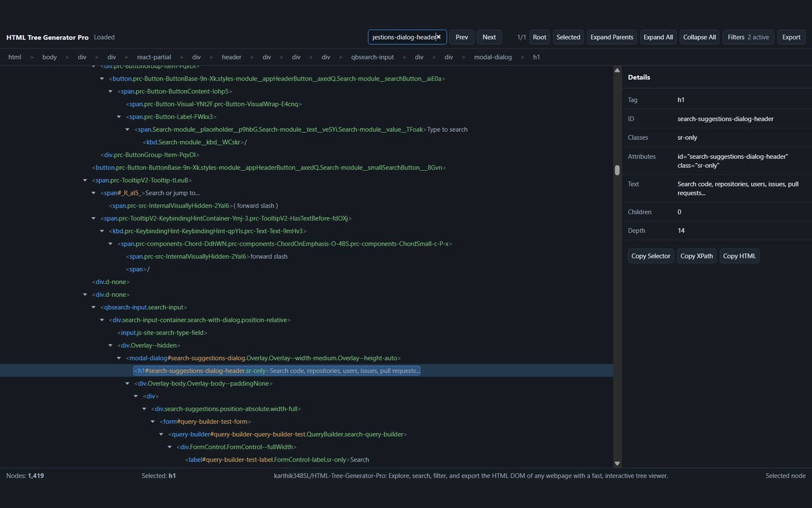Collapse the button Search-module__searchButton node

[102, 79]
